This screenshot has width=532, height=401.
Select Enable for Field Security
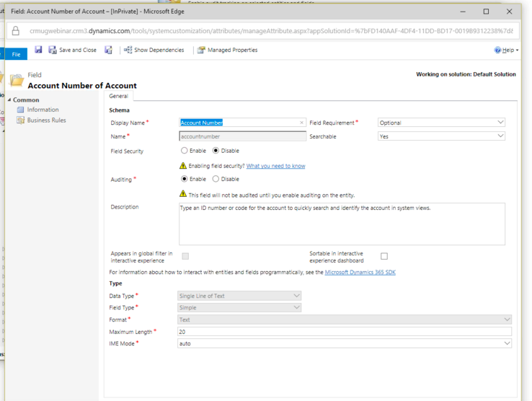[185, 151]
